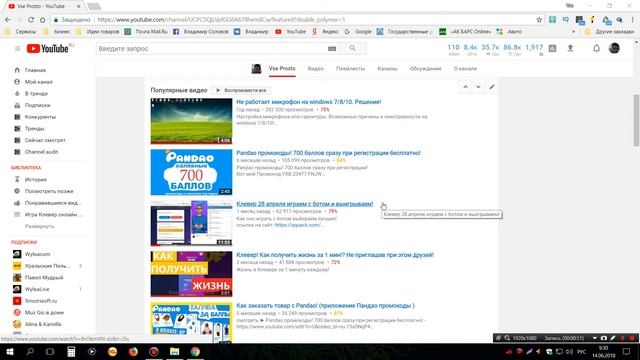Switch to the Каналы tab
Screen dimensions: 640x360
(x=387, y=69)
